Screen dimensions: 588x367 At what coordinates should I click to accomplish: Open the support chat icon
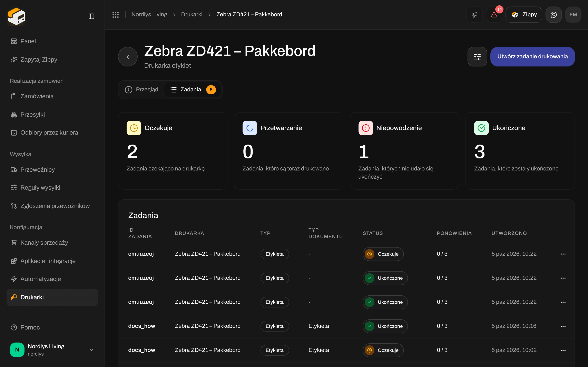pos(553,14)
